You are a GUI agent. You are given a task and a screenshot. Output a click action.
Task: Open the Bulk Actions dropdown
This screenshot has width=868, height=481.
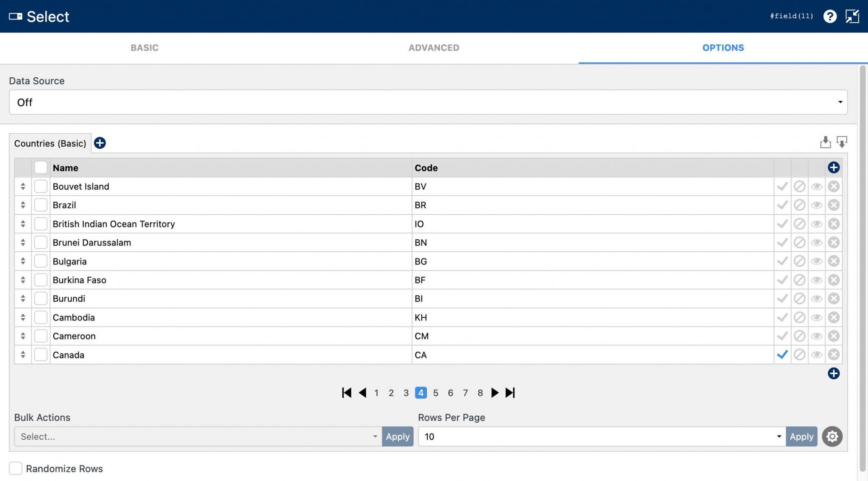pyautogui.click(x=198, y=437)
